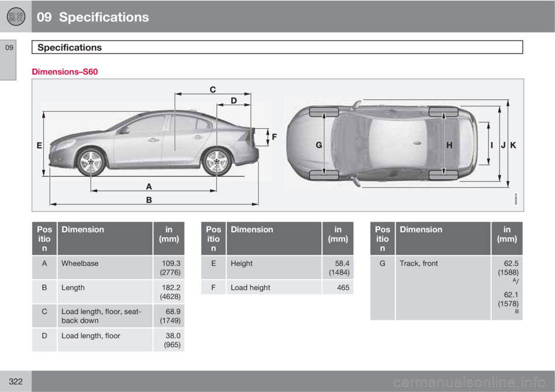Image resolution: width=555 pixels, height=392 pixels.
Task: Click the page number '322'
Action: click(16, 382)
